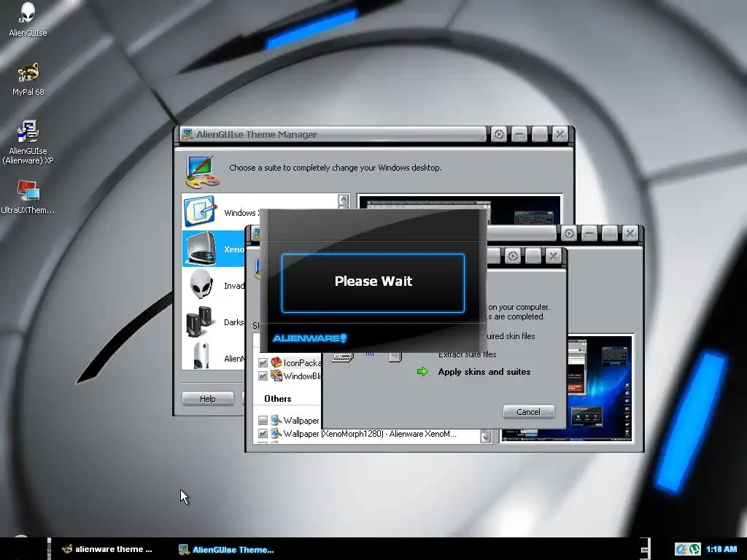Click the 'Others' heading in the skin list
Image resolution: width=747 pixels, height=560 pixels.
pos(278,399)
